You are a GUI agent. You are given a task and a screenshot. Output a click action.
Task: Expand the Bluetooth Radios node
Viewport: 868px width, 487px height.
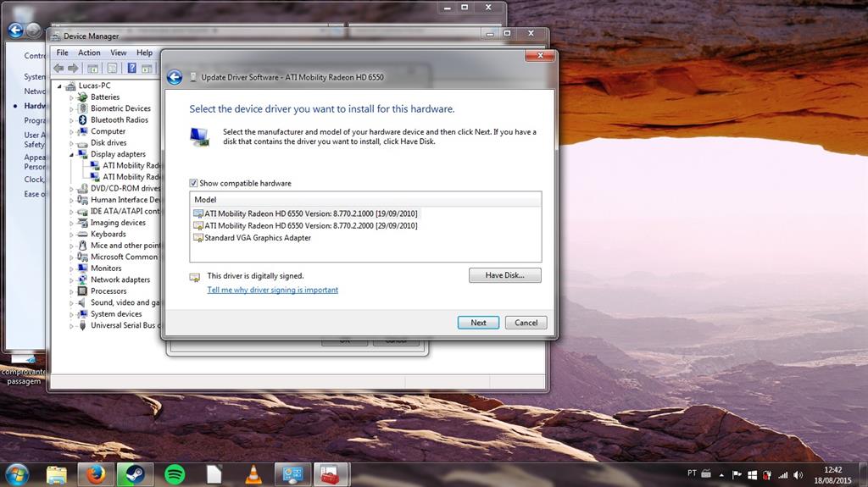(x=71, y=120)
